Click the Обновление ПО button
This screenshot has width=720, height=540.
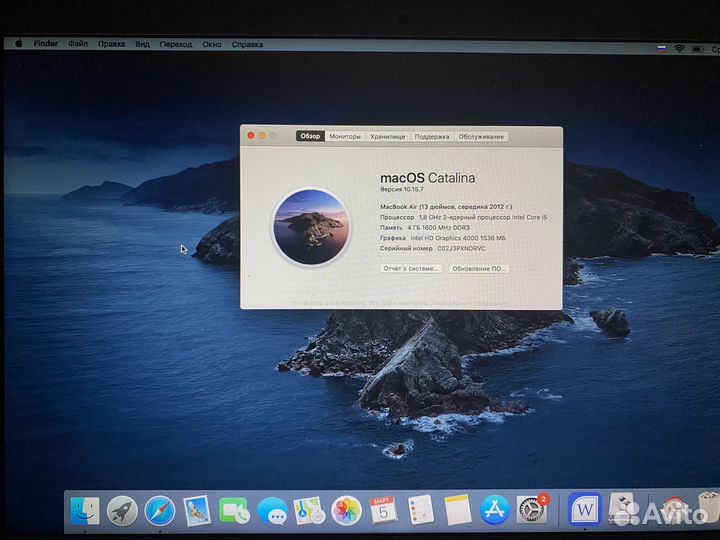point(478,268)
